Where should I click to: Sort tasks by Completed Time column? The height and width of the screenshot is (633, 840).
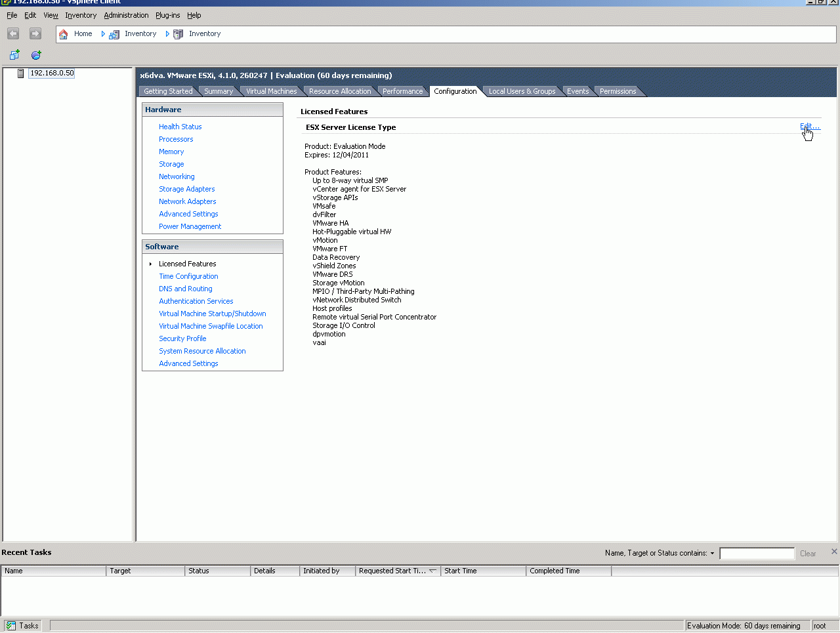coord(569,571)
